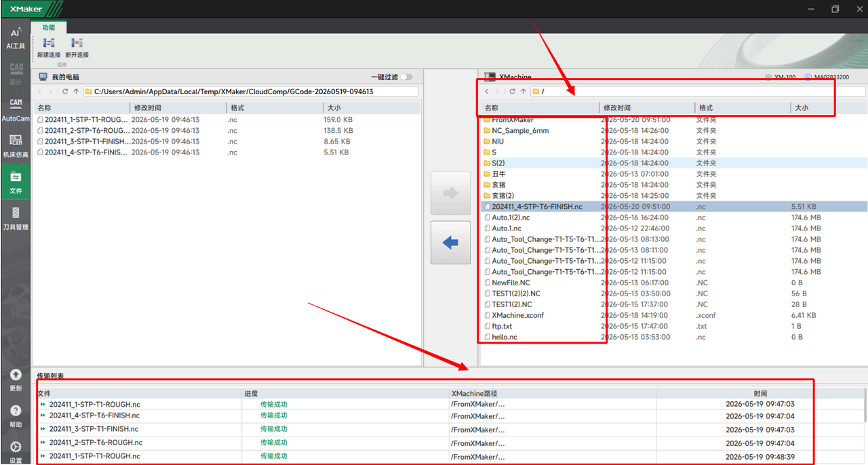Viewport: 868px width, 465px height.
Task: Open 刀具管理 tool management module
Action: 16,218
